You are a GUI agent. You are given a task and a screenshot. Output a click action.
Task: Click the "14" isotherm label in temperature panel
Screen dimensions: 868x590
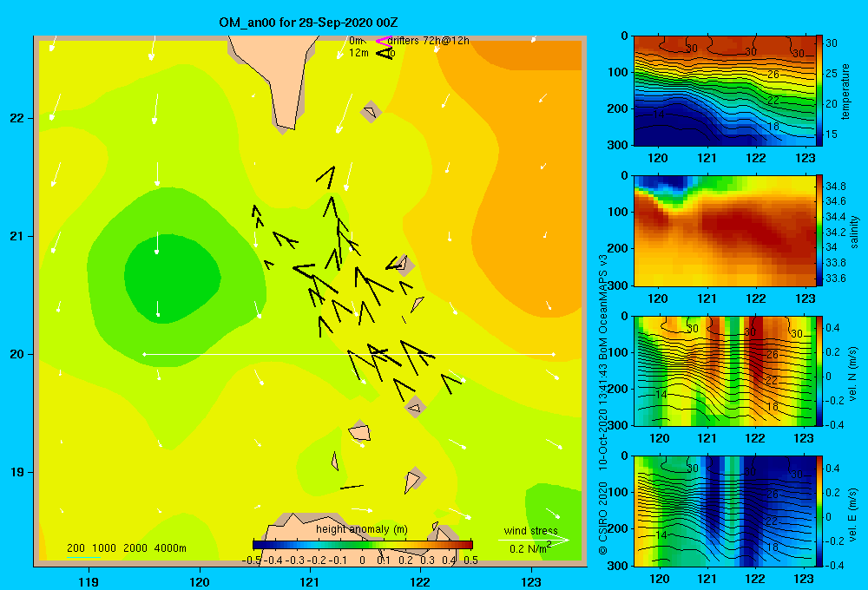coord(659,114)
